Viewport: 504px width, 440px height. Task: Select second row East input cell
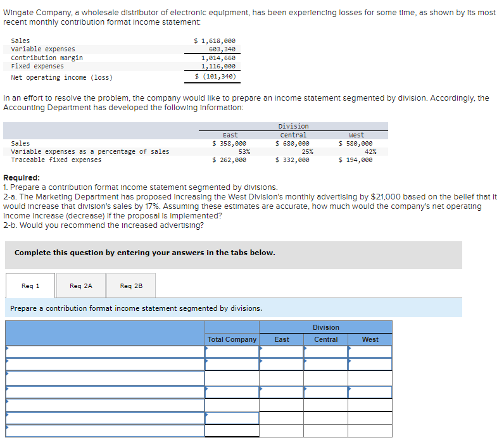point(282,365)
